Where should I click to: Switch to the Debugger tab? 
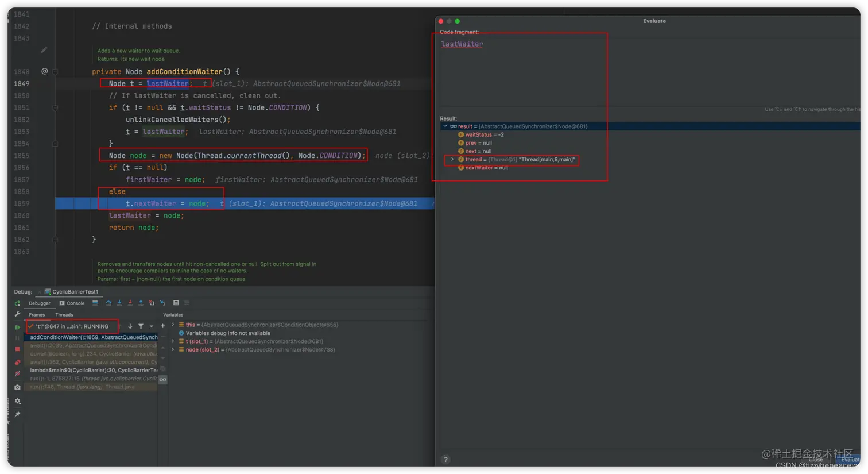tap(40, 303)
